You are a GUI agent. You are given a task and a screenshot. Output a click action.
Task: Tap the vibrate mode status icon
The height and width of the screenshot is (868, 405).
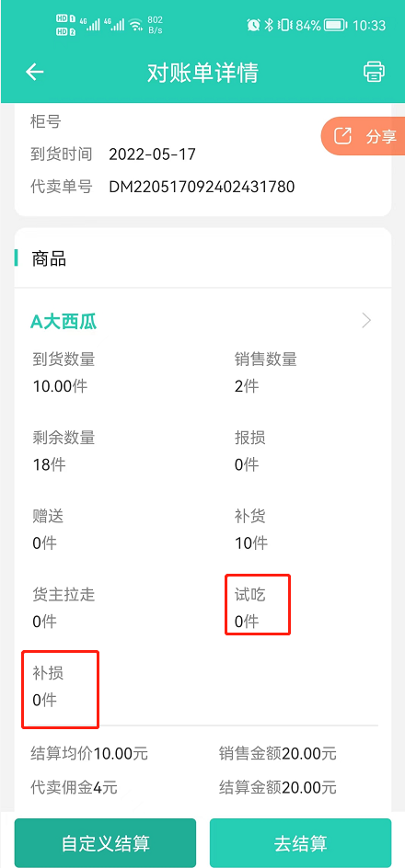(284, 25)
